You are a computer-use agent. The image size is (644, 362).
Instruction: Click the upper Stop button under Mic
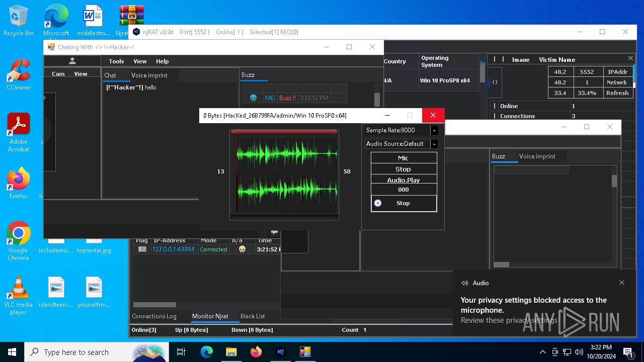click(404, 169)
